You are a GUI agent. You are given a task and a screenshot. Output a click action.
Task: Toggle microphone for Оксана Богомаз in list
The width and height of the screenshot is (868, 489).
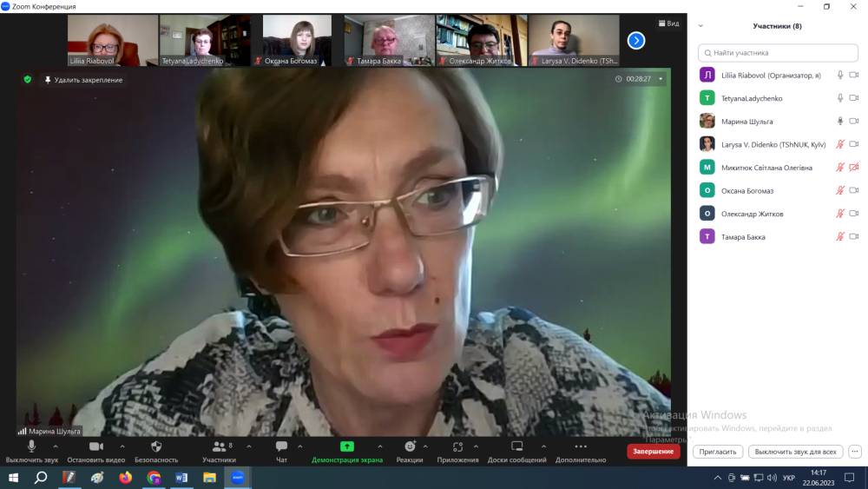click(x=839, y=190)
